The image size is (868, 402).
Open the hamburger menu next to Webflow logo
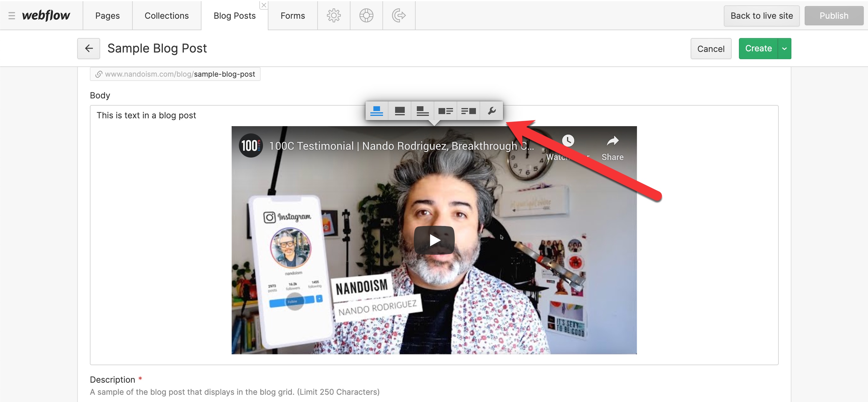[12, 15]
